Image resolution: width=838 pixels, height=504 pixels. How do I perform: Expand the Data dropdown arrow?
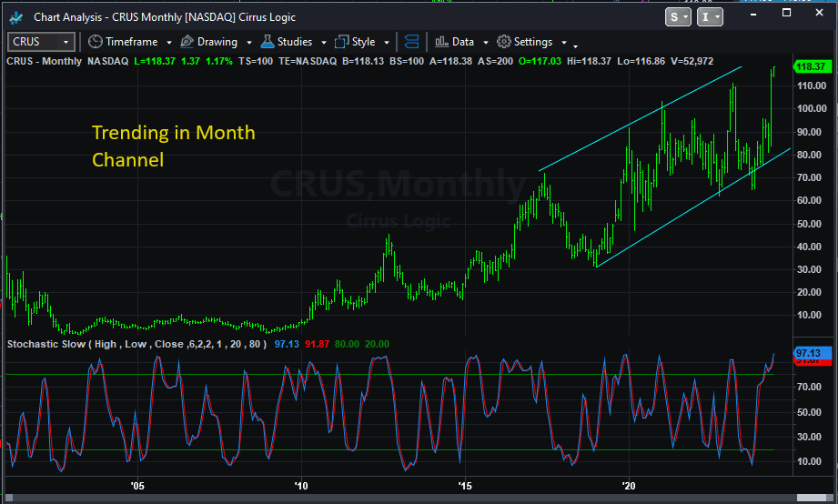[x=485, y=42]
